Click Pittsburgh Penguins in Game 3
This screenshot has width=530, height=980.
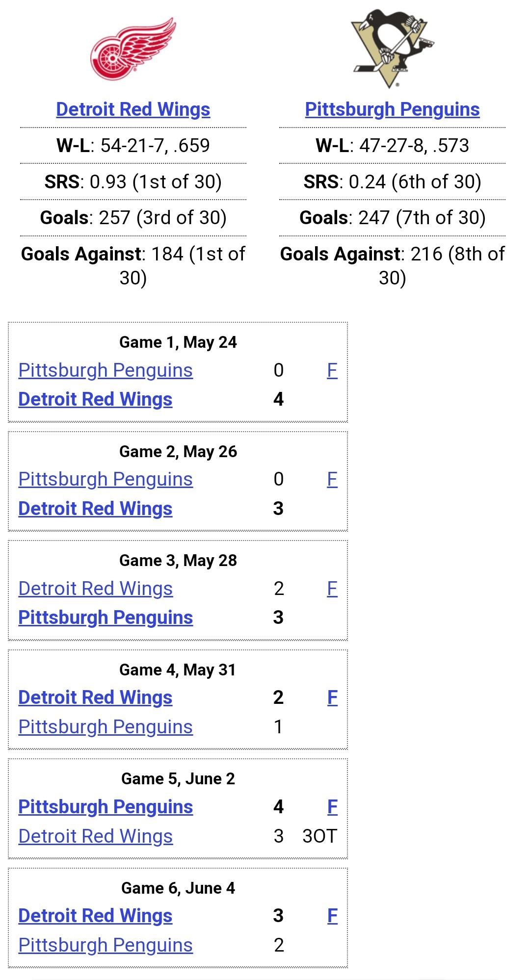106,618
